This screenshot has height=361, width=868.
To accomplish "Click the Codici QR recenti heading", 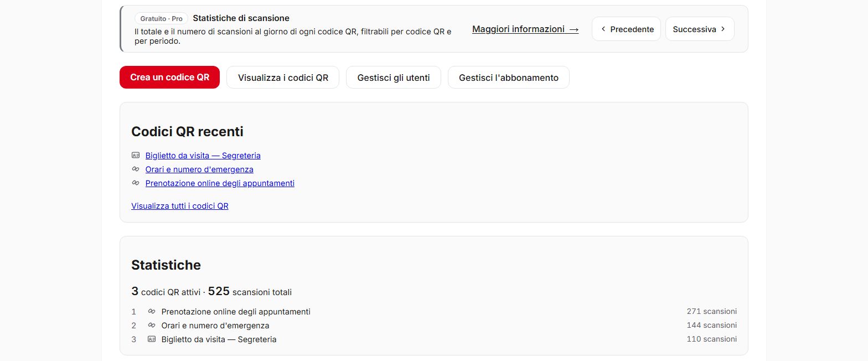I will click(x=187, y=132).
